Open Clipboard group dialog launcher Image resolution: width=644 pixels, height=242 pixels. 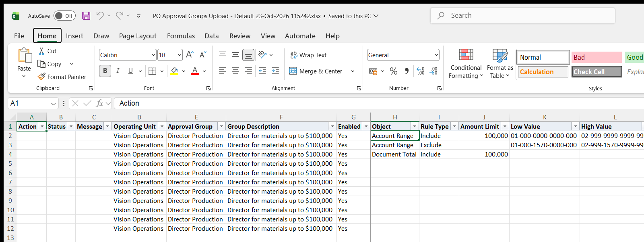pyautogui.click(x=91, y=88)
